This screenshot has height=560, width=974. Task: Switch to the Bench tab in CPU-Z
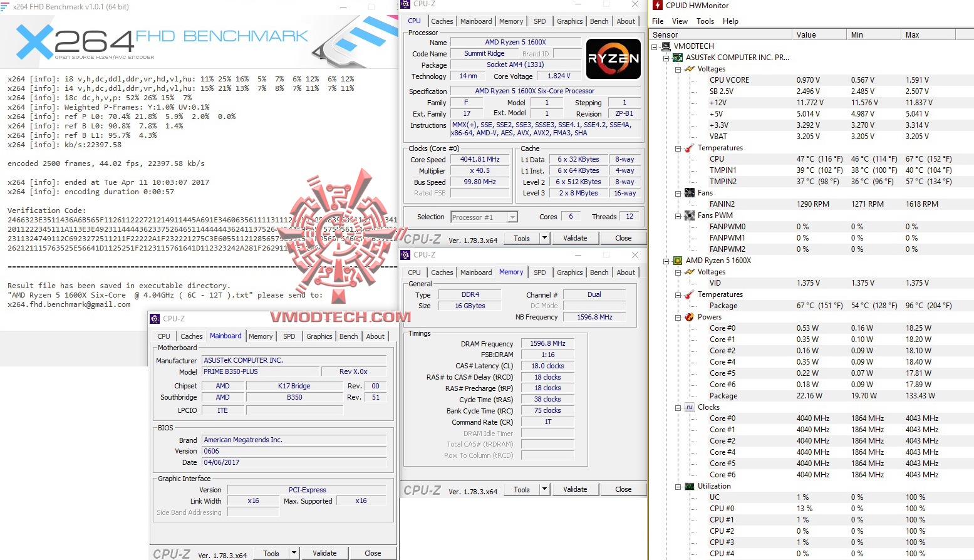coord(598,21)
